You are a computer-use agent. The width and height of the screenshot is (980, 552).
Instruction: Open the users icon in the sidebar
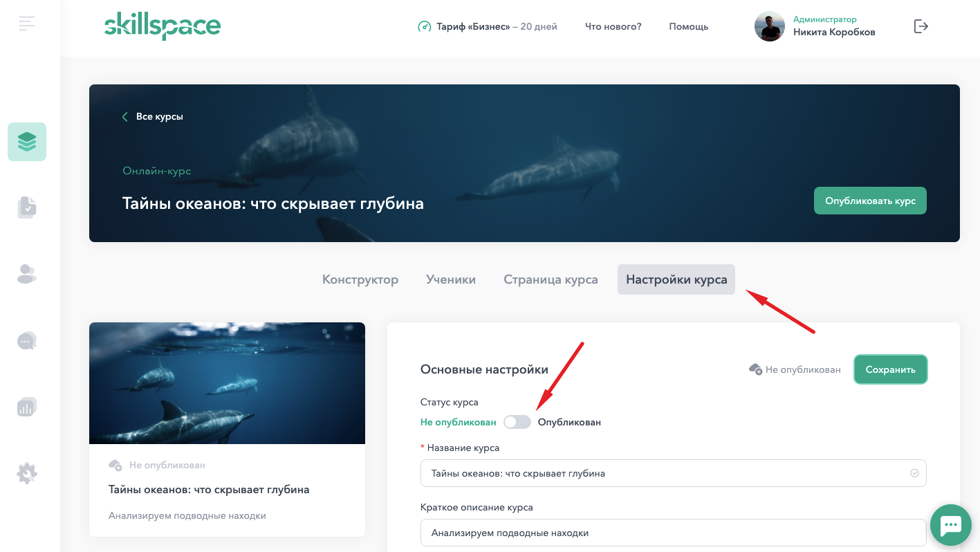click(x=27, y=274)
